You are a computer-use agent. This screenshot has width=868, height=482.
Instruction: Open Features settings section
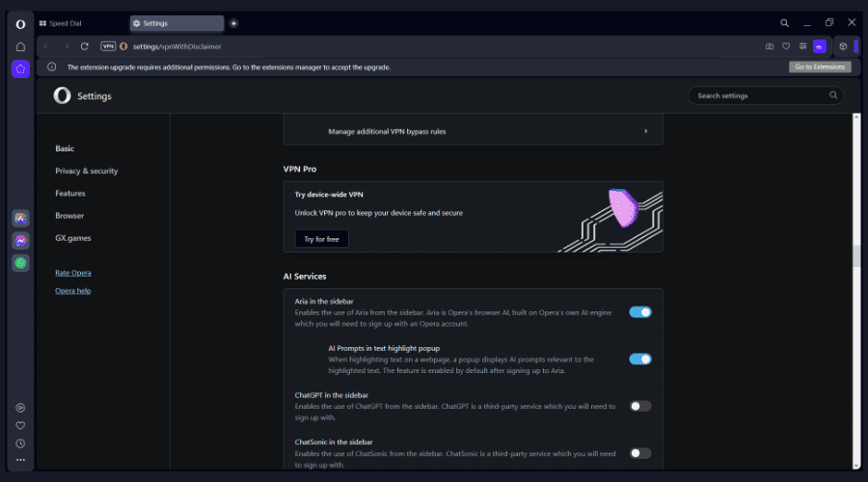click(70, 193)
